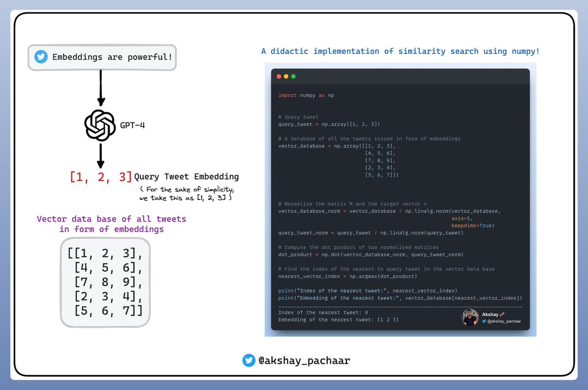Click the query_tweet np.array code line
Screen dimensions: 588x390
pos(328,124)
